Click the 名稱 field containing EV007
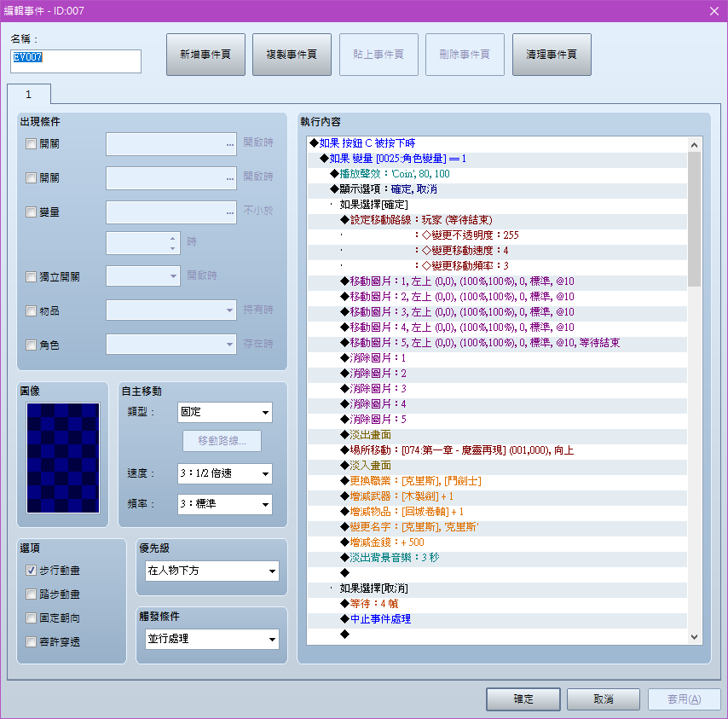This screenshot has height=719, width=728. pyautogui.click(x=76, y=61)
